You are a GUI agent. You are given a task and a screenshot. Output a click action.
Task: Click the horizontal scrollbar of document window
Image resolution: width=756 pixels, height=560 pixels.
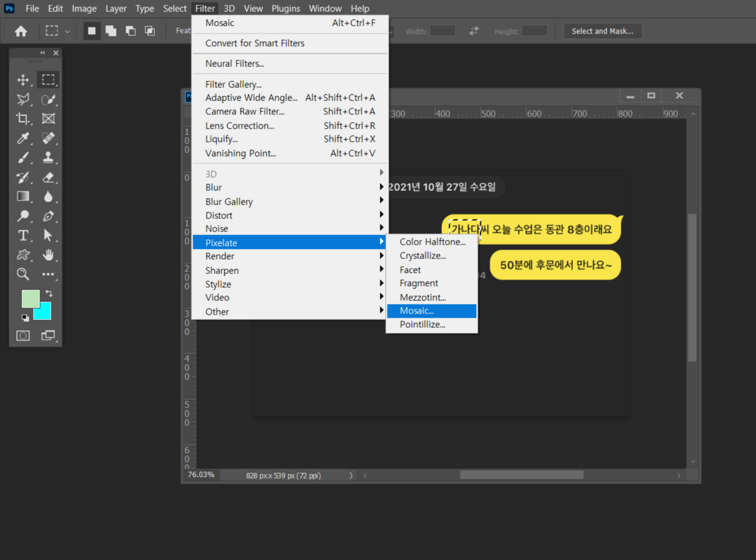click(x=522, y=475)
